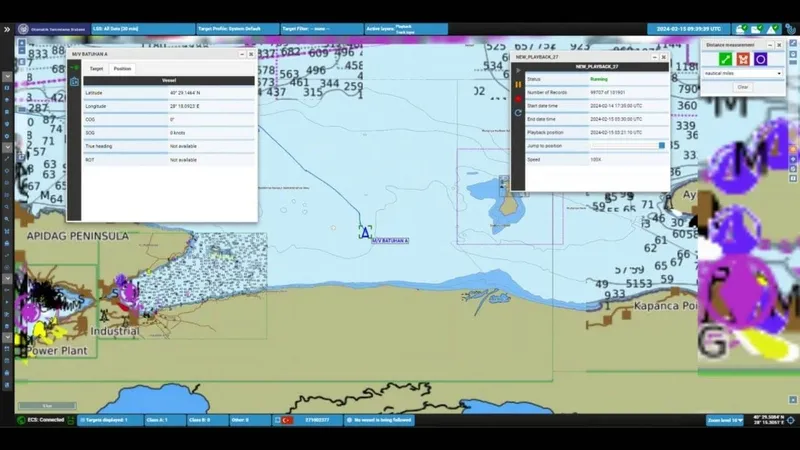The image size is (800, 450).
Task: Stop playback using the red stop icon
Action: pyautogui.click(x=518, y=99)
